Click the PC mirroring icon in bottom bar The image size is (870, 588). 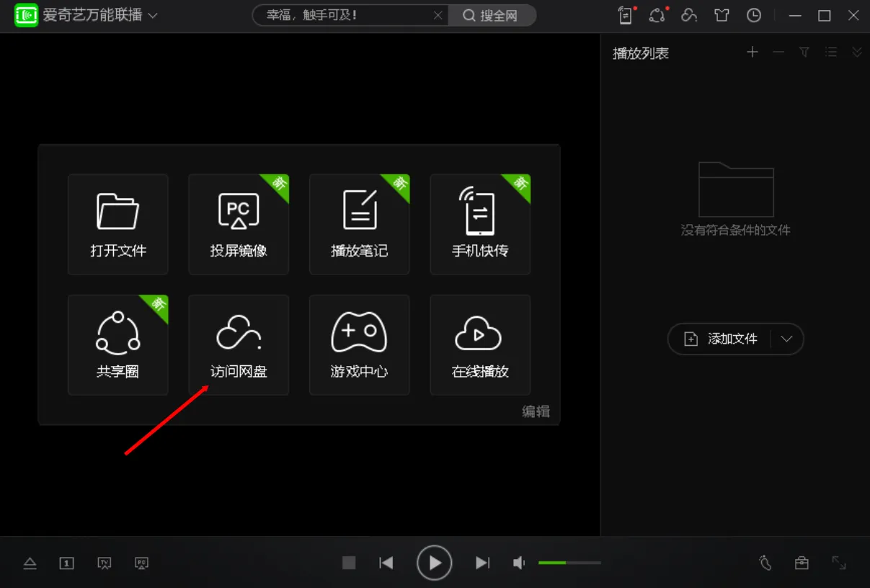142,563
